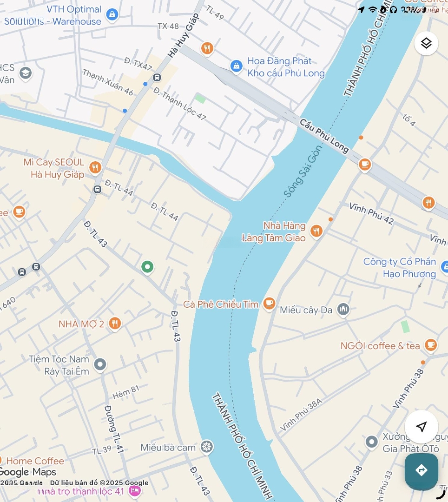Select the NGÓI coffee & tea pin
This screenshot has width=448, height=502.
click(x=430, y=345)
